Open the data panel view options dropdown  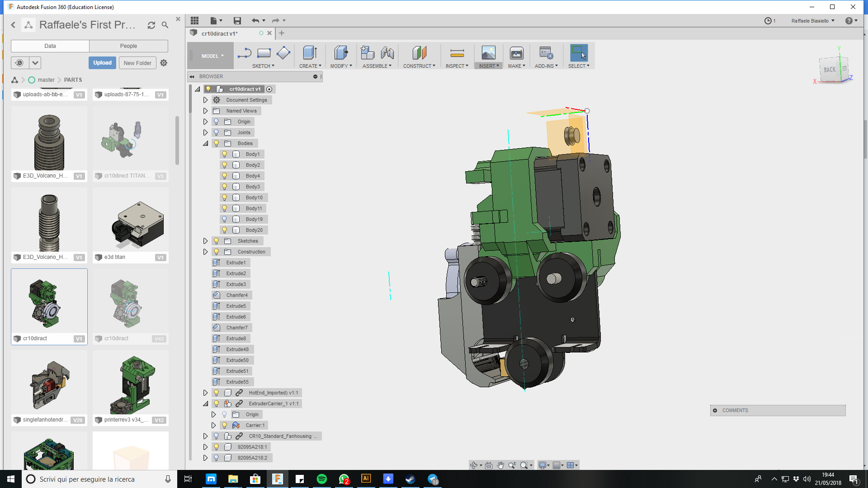[x=35, y=63]
